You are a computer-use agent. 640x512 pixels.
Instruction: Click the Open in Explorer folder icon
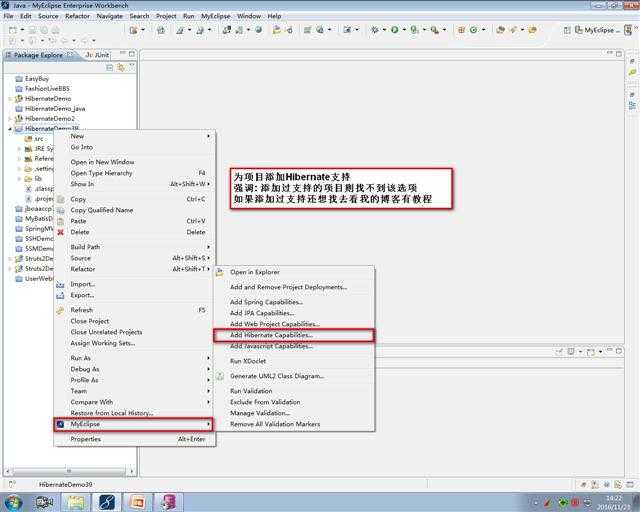(220, 272)
